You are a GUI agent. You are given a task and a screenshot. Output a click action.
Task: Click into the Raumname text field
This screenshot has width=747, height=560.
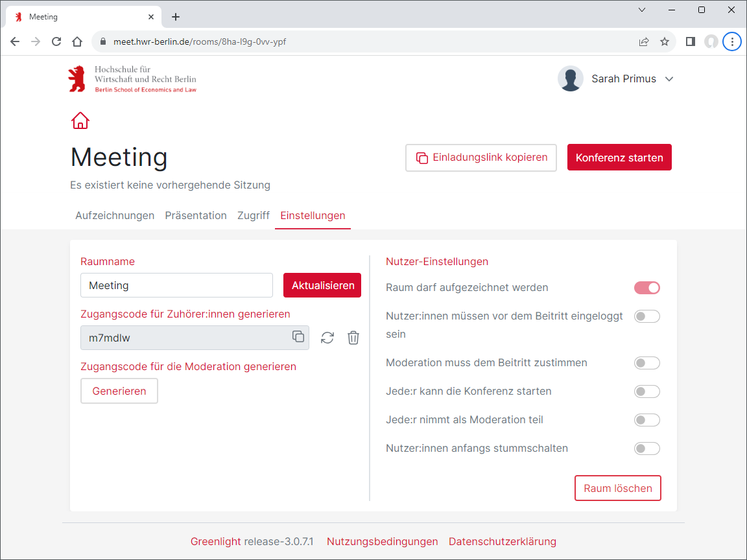pyautogui.click(x=176, y=285)
